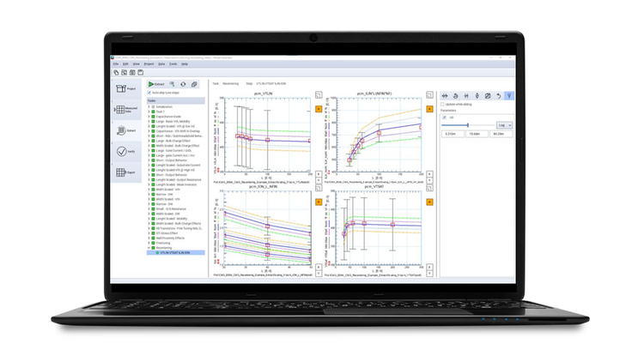This screenshot has height=362, width=644.
Task: Toggle Auto skip tune steps checkbox
Action: (149, 93)
